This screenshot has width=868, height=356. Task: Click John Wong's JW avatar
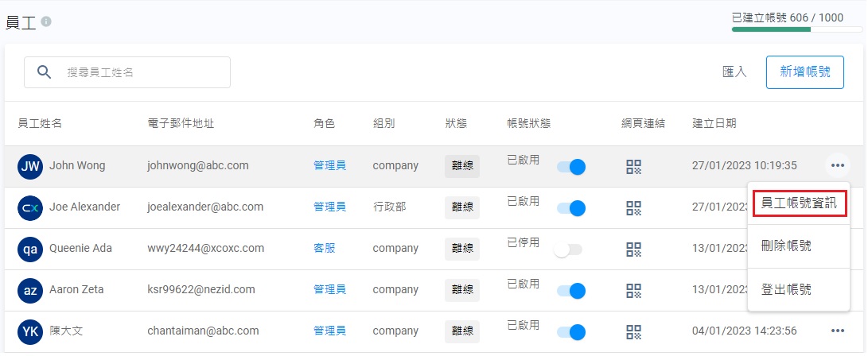point(30,167)
